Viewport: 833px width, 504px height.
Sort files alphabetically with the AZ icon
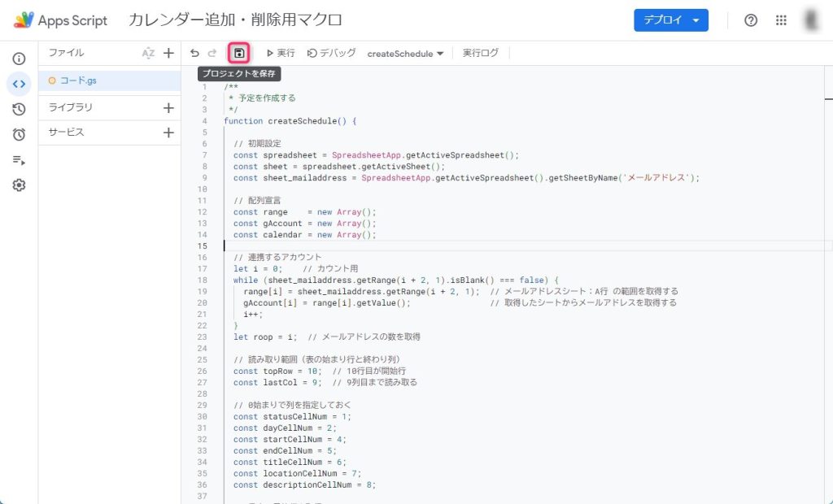[x=148, y=54]
